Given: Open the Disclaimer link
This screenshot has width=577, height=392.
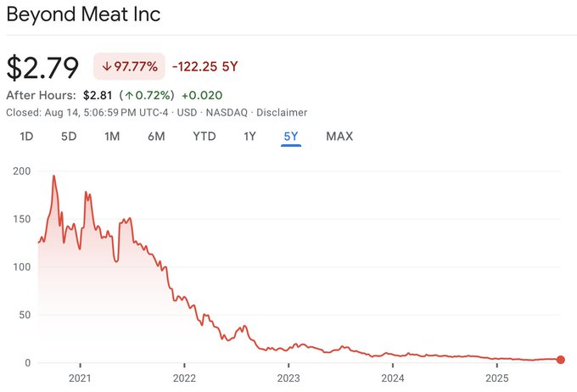Looking at the screenshot, I should pos(282,112).
